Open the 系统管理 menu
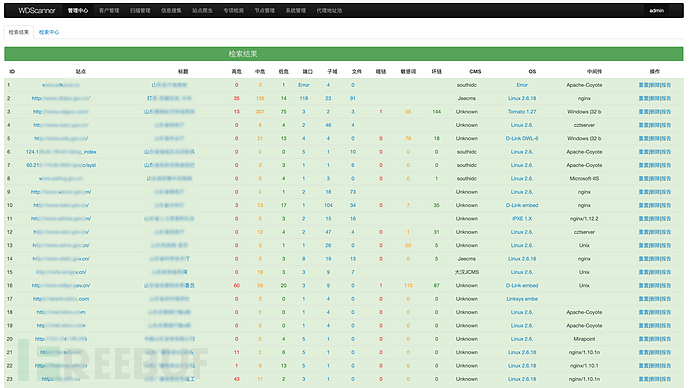690x388 pixels. tap(296, 11)
